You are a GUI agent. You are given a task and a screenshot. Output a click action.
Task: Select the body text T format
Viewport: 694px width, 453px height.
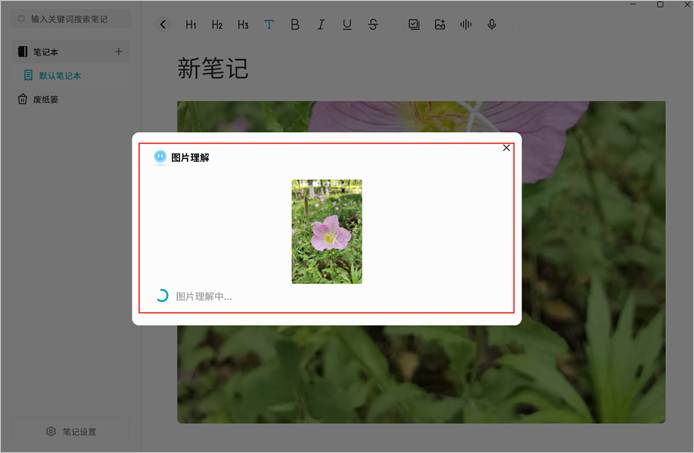(x=269, y=25)
